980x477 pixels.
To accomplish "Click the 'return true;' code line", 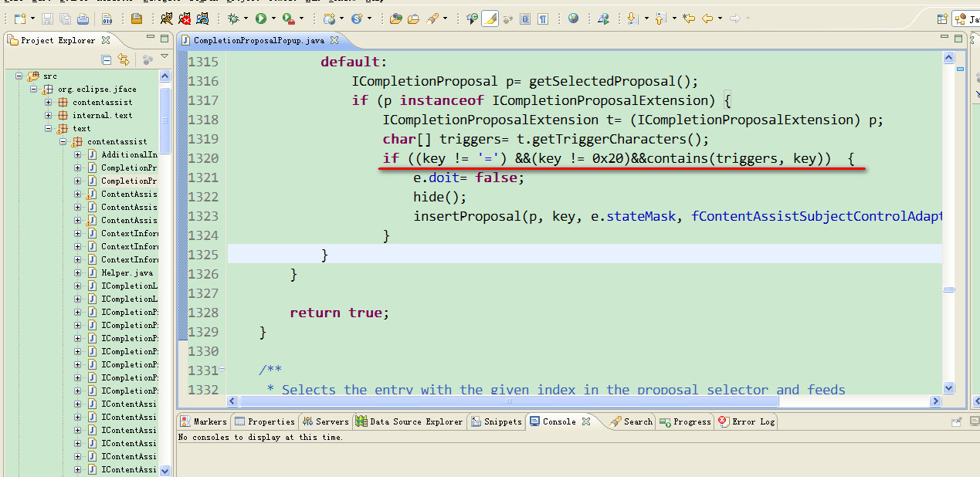I will 340,313.
